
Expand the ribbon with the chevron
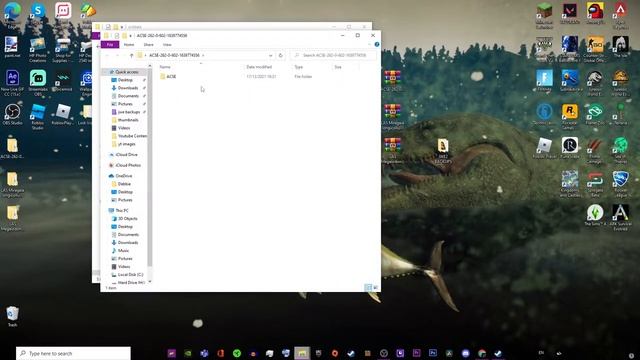pos(370,44)
